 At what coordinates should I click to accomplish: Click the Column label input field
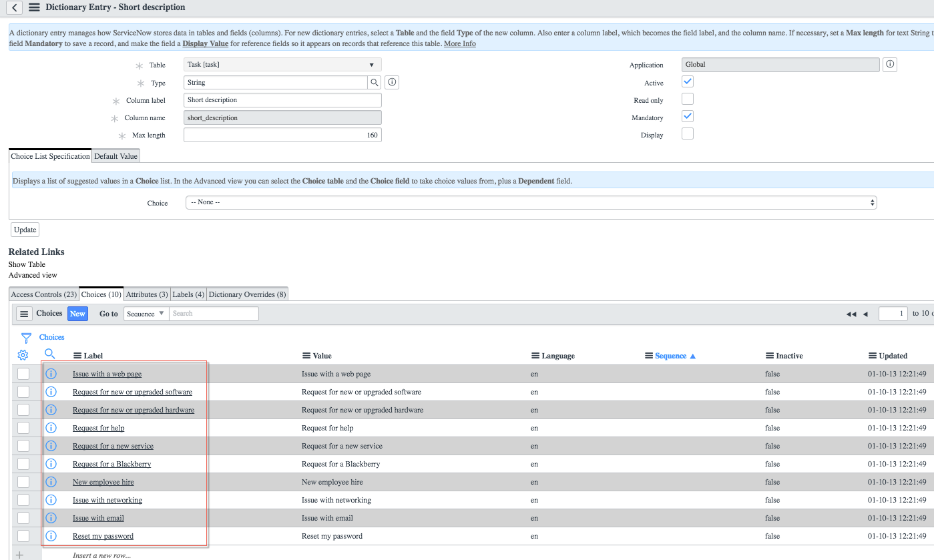click(282, 100)
